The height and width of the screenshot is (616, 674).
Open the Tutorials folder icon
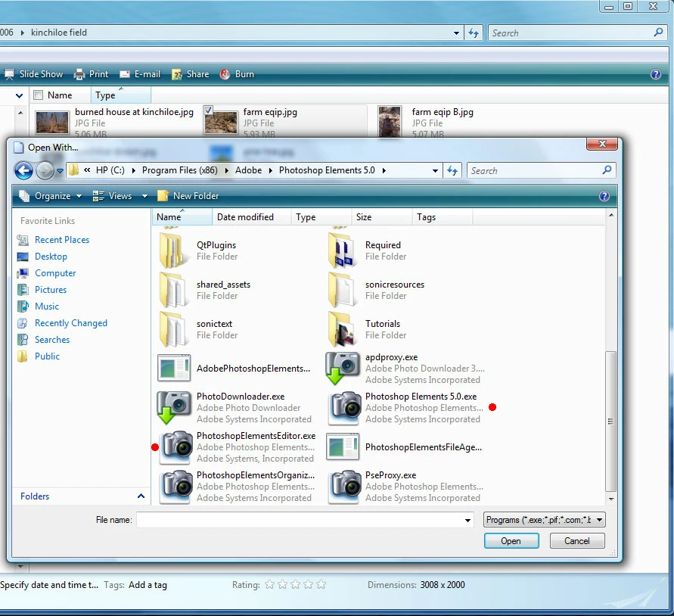coord(342,329)
